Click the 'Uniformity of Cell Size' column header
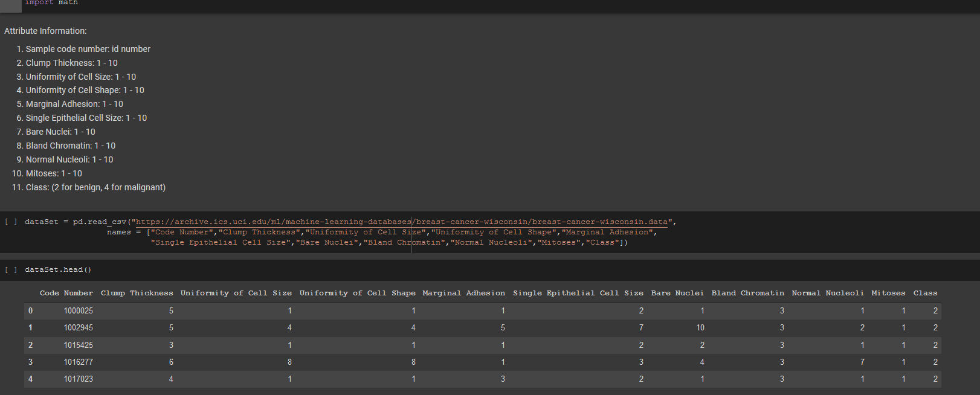The width and height of the screenshot is (980, 395). tap(236, 293)
